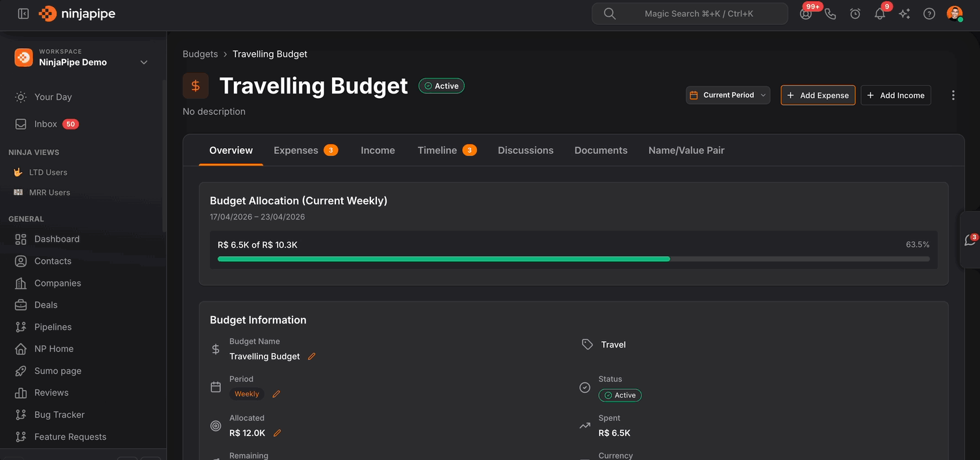Focus the Magic Search field

(x=690, y=14)
